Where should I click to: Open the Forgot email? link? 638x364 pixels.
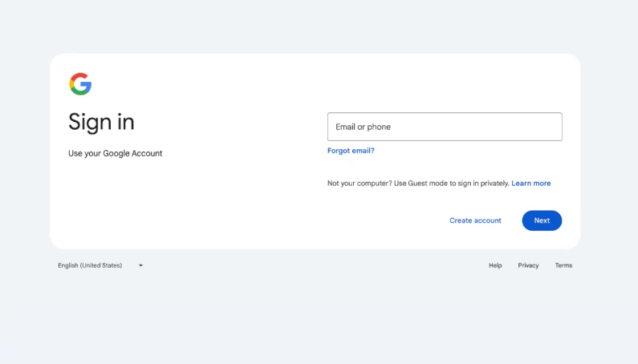(351, 151)
